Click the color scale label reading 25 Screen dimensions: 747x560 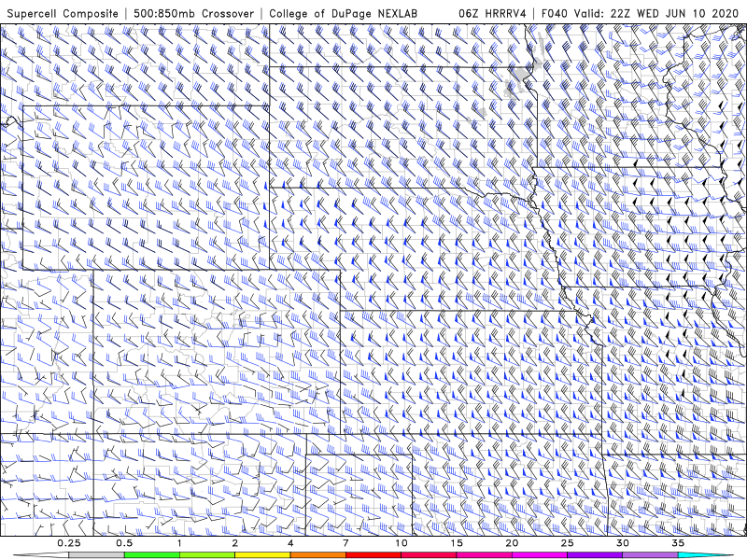click(x=568, y=543)
